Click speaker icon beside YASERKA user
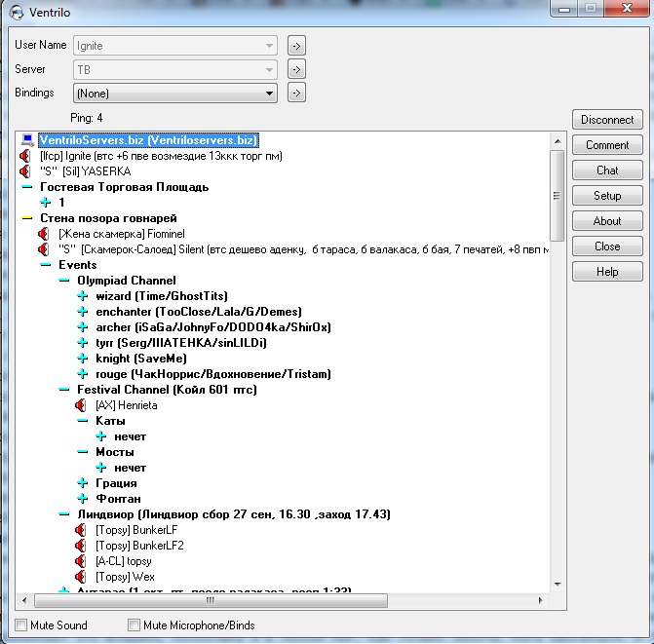 click(x=25, y=171)
